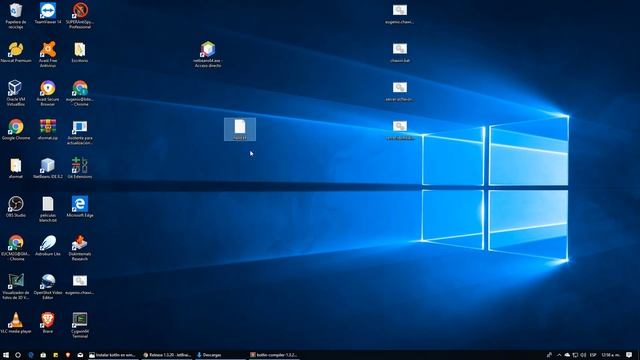The image size is (640, 360).
Task: Click the Google Chrome desktop icon
Action: point(16,129)
